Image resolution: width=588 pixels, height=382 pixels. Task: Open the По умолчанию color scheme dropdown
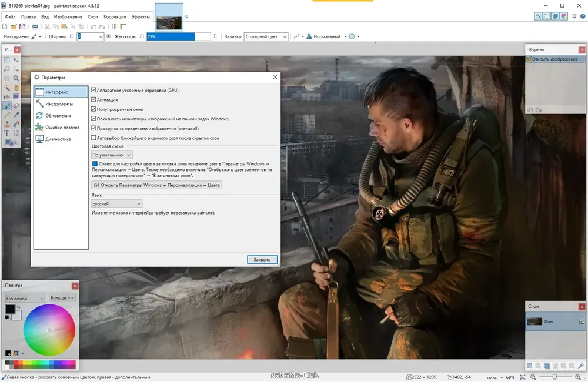(x=112, y=155)
